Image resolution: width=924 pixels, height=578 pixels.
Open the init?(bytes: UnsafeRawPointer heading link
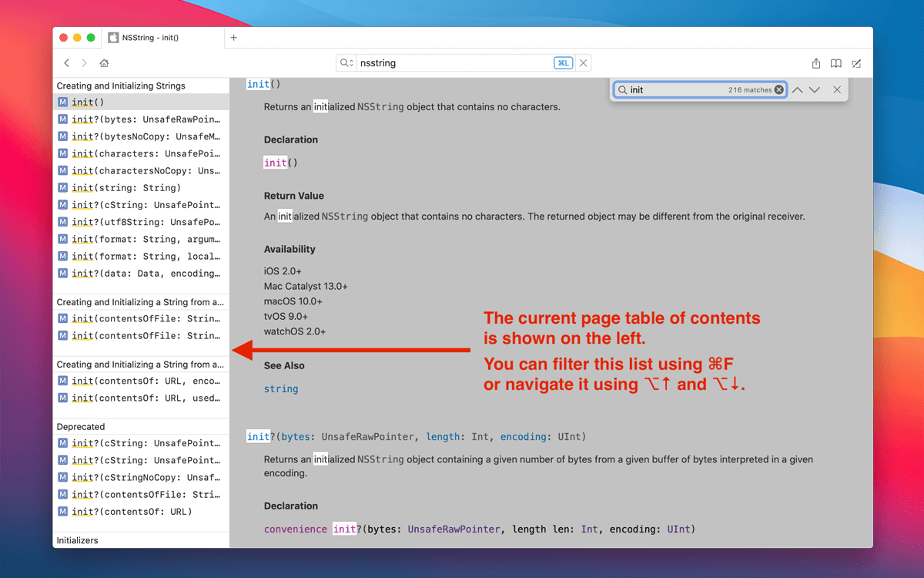[417, 437]
